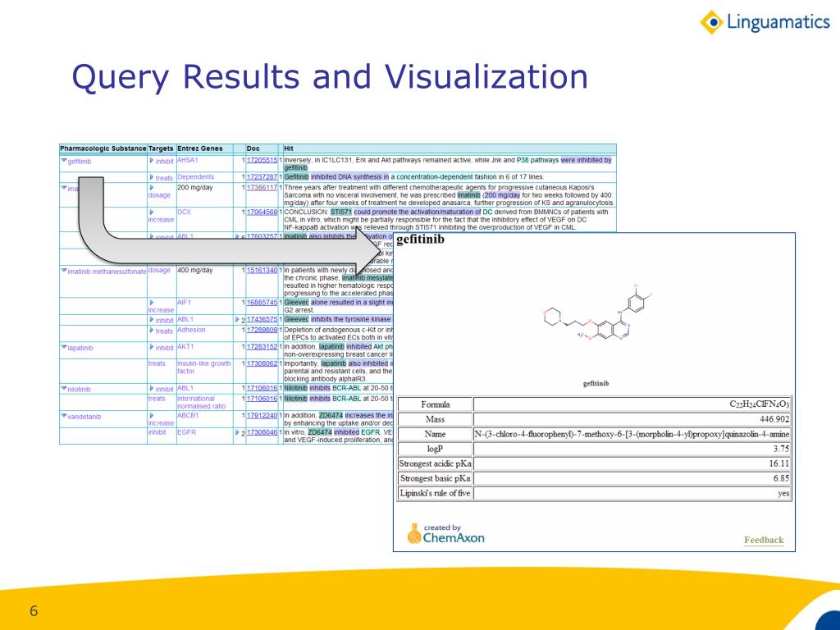This screenshot has width=840, height=630.
Task: Click the Entrez Genes column header
Action: tap(200, 148)
